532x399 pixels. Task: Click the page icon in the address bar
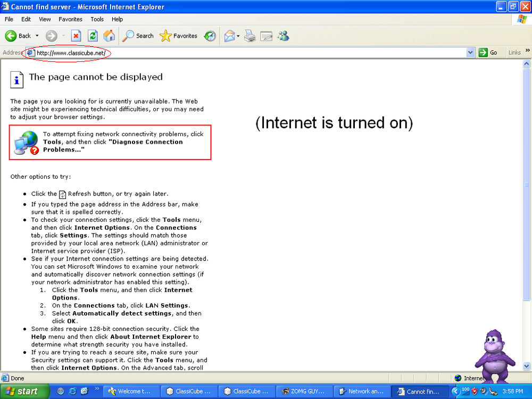[x=30, y=53]
